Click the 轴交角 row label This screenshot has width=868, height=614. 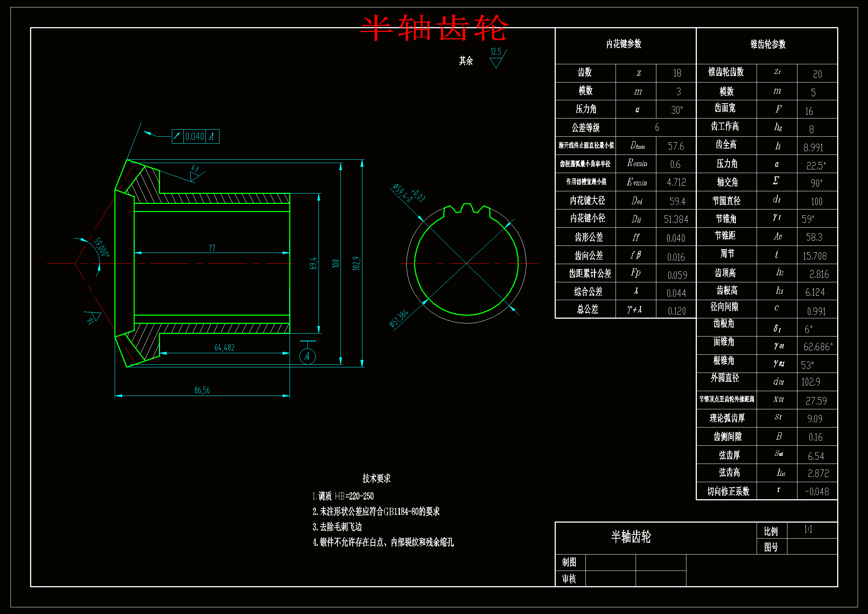coord(727,182)
